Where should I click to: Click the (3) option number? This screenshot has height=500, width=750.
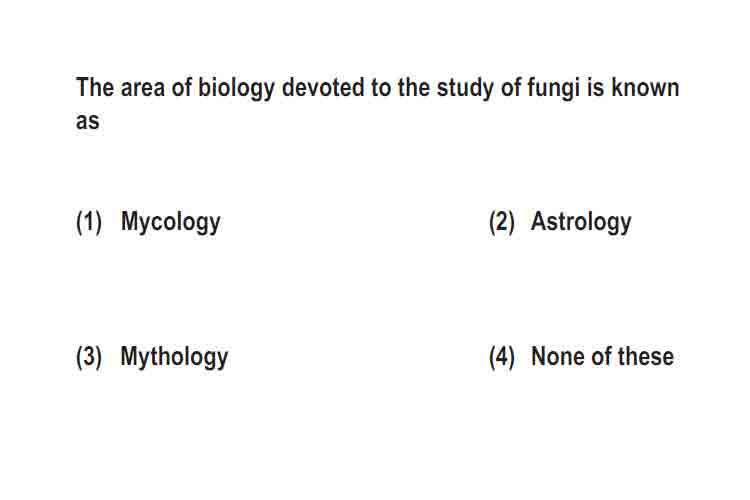[89, 357]
